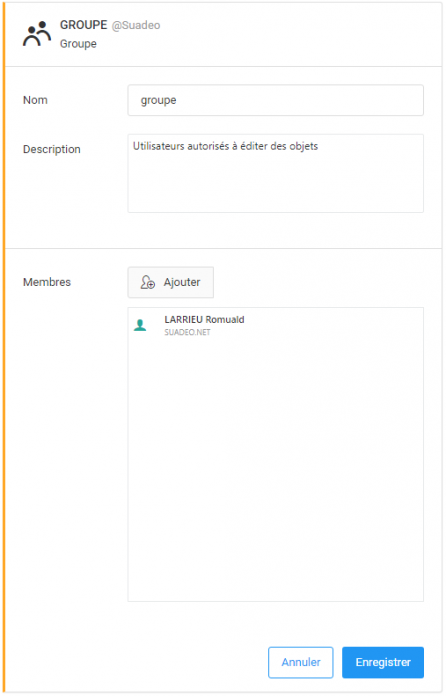Click the group people icon in header
This screenshot has height=696, width=446.
[x=37, y=34]
